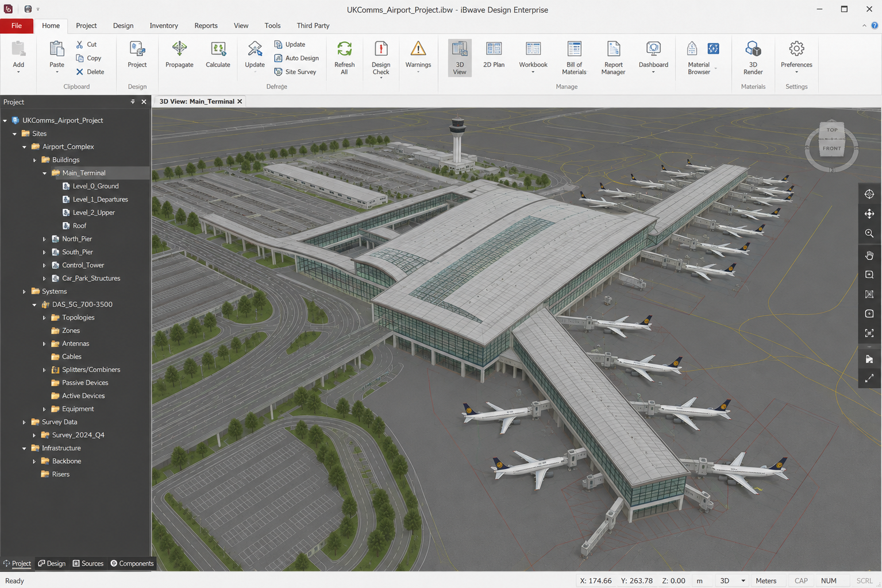Screen dimensions: 882x588
Task: Select the four-arrow move tool in viewport toolbar
Action: [x=869, y=214]
